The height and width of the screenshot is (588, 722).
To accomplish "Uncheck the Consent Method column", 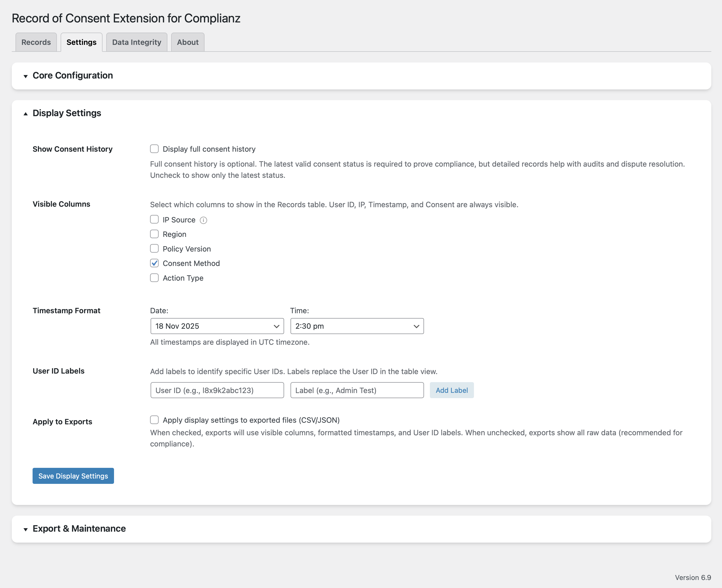I will point(154,263).
